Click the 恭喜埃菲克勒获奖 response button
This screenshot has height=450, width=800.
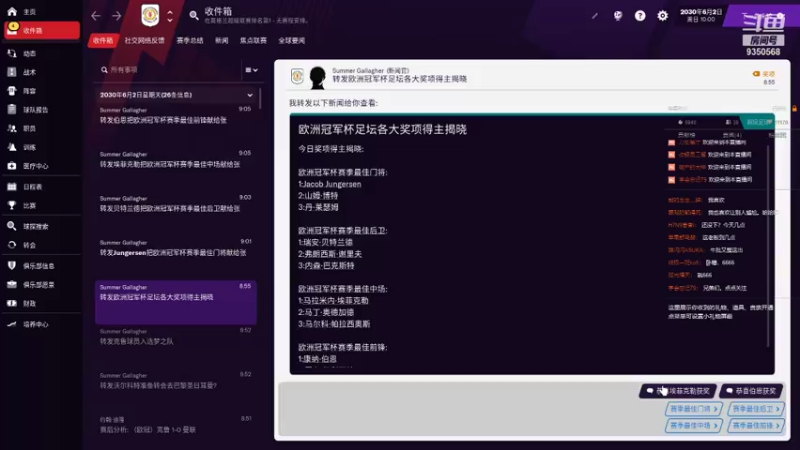point(678,391)
